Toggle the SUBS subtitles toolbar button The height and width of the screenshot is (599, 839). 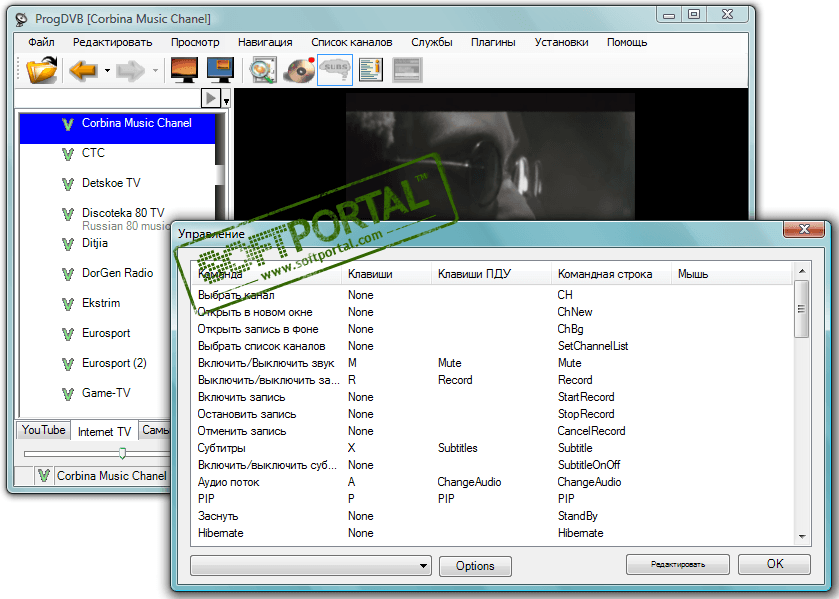pos(335,70)
